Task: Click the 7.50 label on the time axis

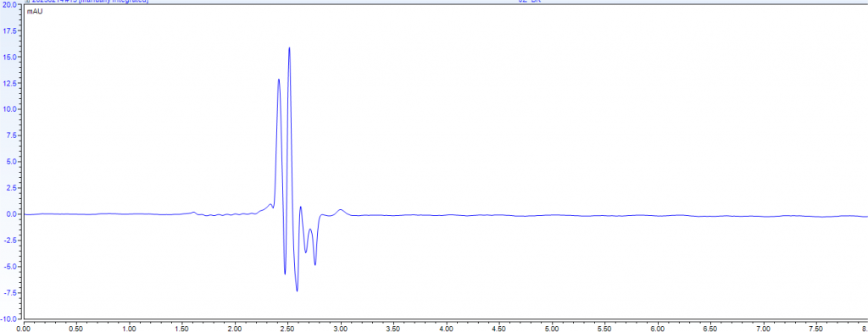Action: pos(816,328)
